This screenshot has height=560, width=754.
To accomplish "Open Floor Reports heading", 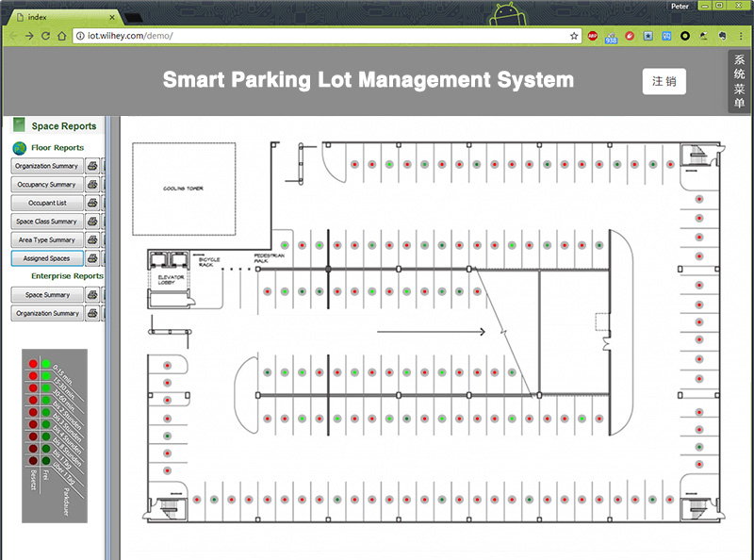I will coord(57,148).
